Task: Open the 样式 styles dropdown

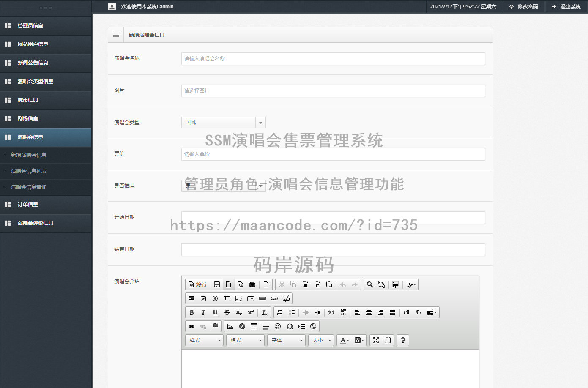Action: click(205, 340)
